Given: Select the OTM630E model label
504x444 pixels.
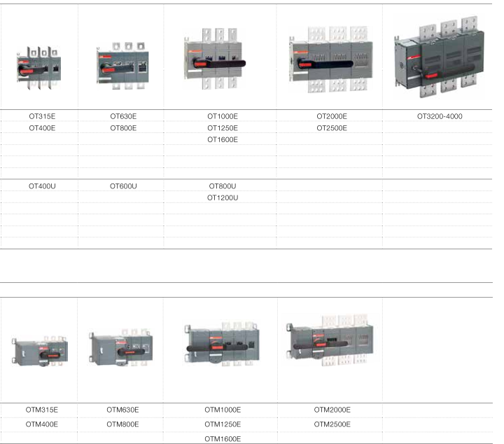Looking at the screenshot, I should pyautogui.click(x=122, y=410).
